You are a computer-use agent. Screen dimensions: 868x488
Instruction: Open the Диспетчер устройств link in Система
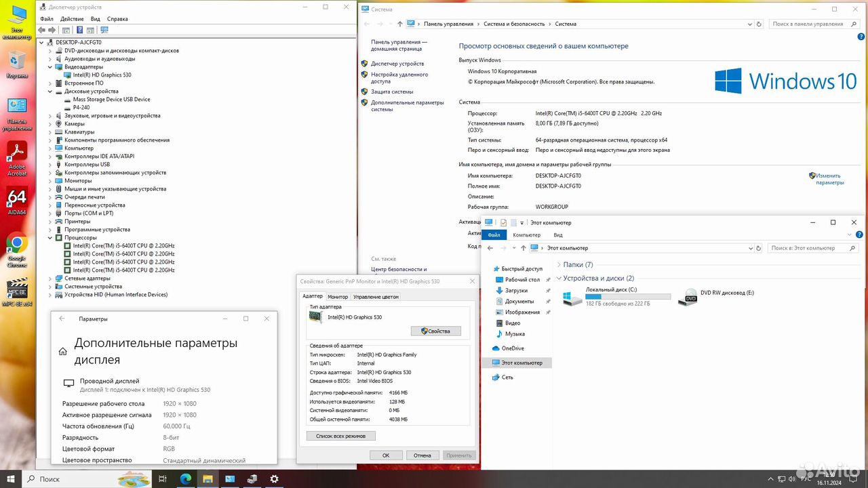[397, 64]
